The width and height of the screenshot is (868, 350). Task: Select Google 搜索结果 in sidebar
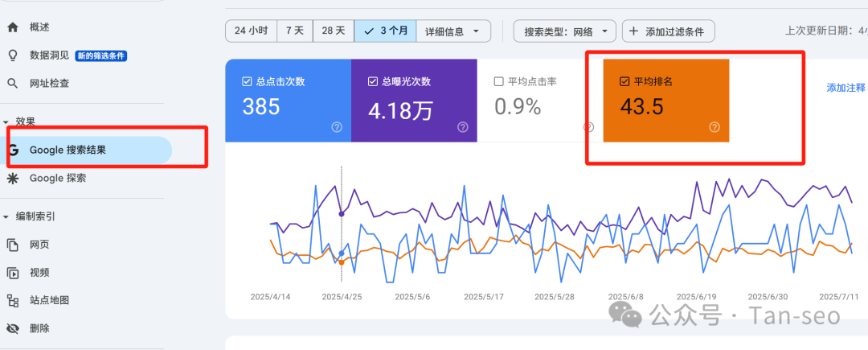click(86, 150)
